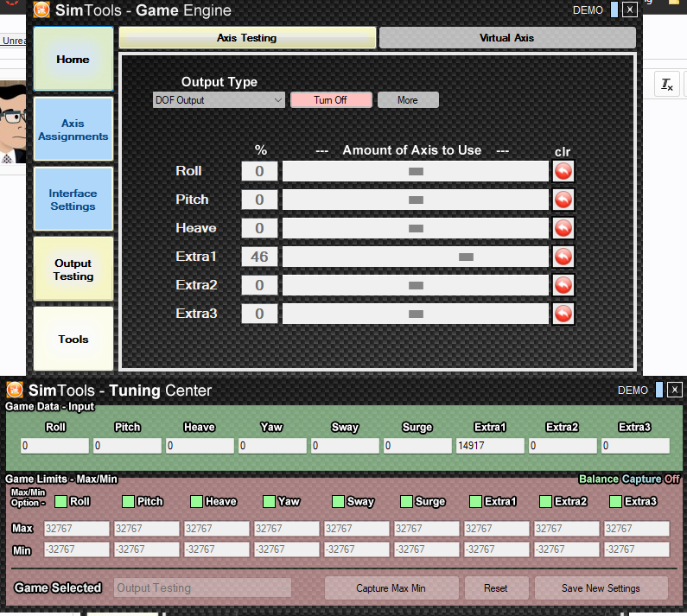Open the Interface Settings section
687x616 pixels.
click(73, 200)
